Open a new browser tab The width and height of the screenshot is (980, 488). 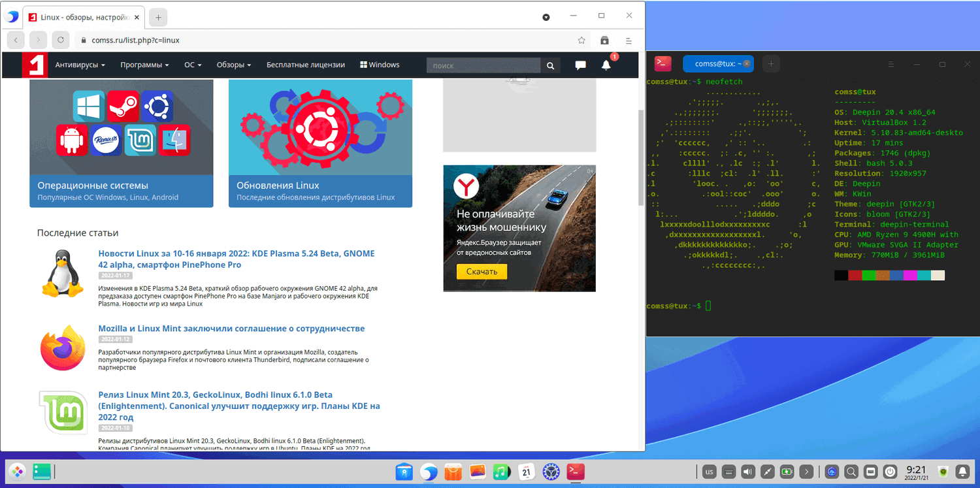point(158,17)
